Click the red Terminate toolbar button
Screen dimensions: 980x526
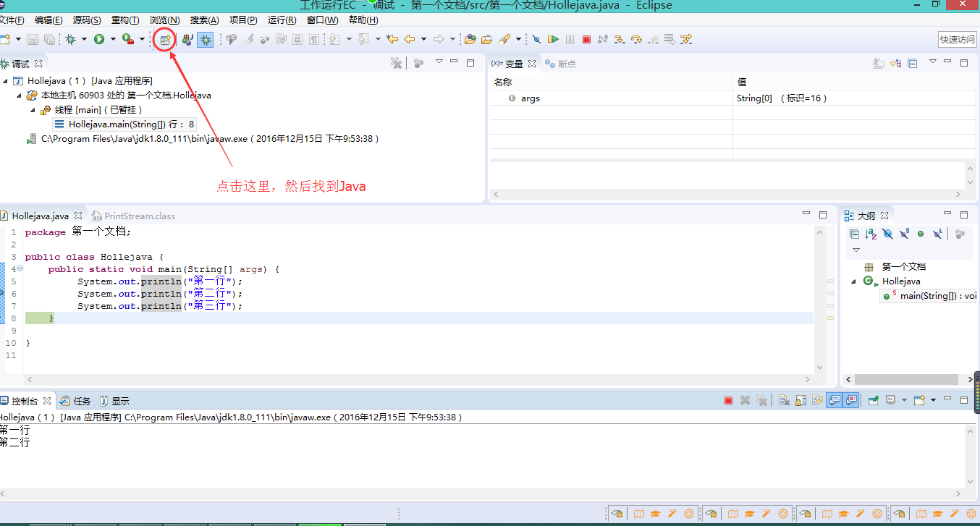tap(586, 39)
